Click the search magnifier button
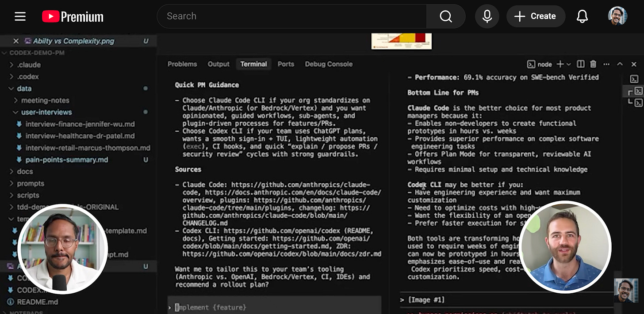644x314 pixels. [446, 16]
